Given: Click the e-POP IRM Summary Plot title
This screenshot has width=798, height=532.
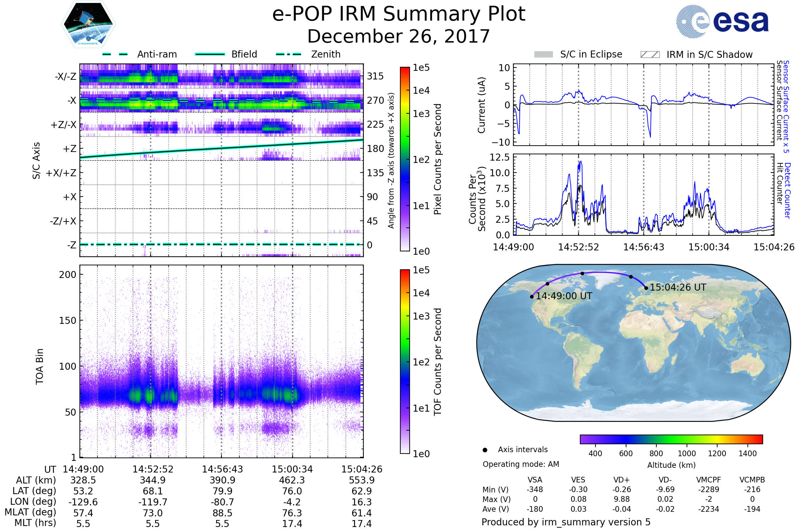Looking at the screenshot, I should (399, 14).
